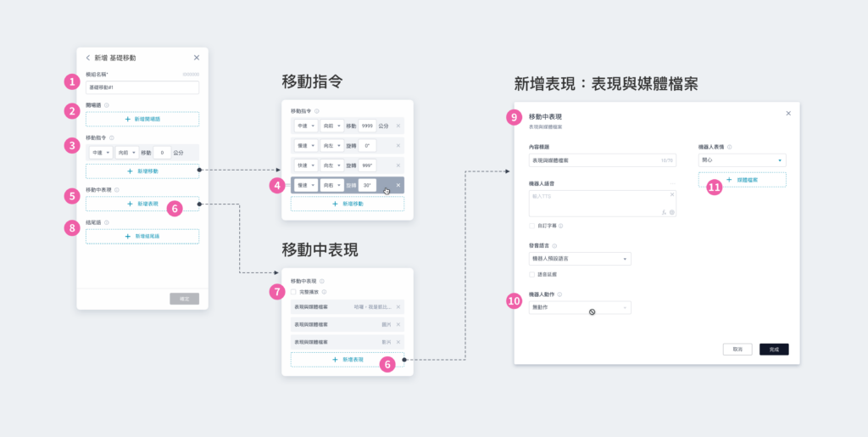Click the info icon beside 機器人表情
This screenshot has height=437, width=868.
[x=730, y=148]
